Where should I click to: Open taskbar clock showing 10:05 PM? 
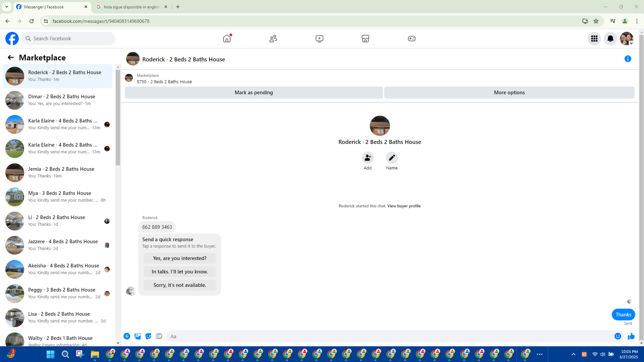(629, 354)
